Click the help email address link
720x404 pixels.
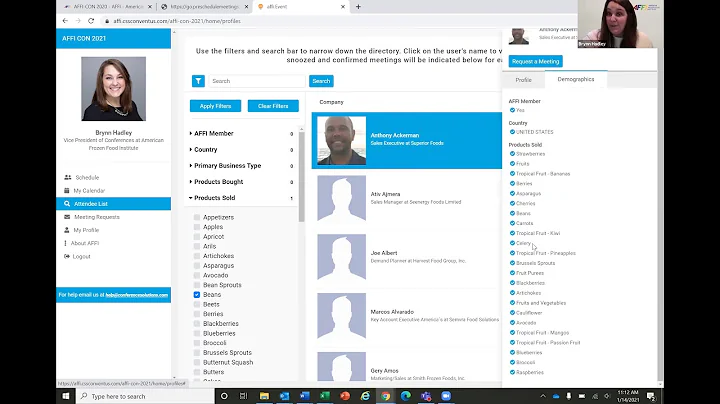136,295
